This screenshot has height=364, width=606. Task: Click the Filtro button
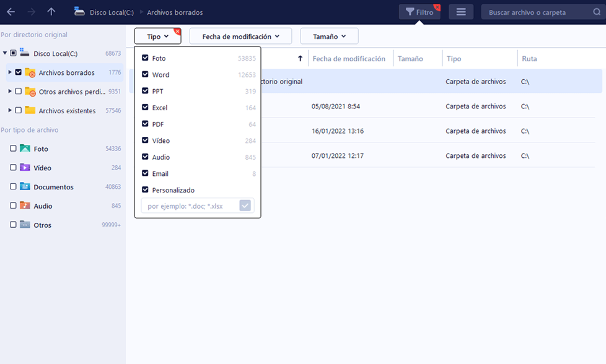tap(419, 12)
